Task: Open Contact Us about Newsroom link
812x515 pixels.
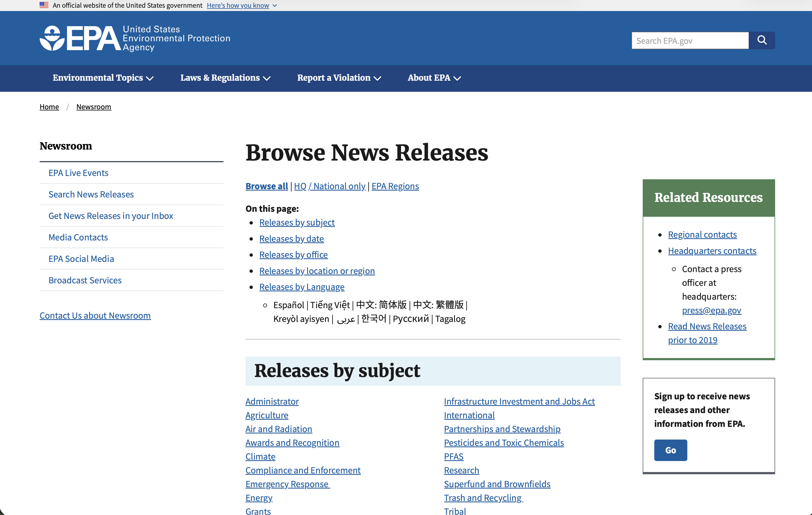Action: coord(95,316)
